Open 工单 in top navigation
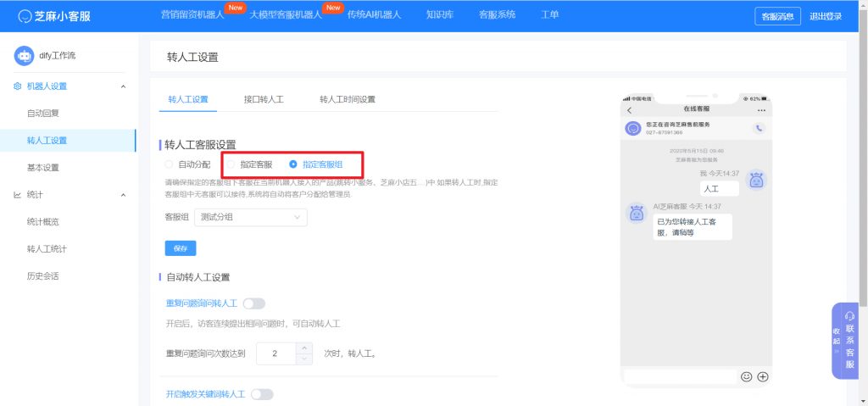The width and height of the screenshot is (868, 406). tap(549, 15)
